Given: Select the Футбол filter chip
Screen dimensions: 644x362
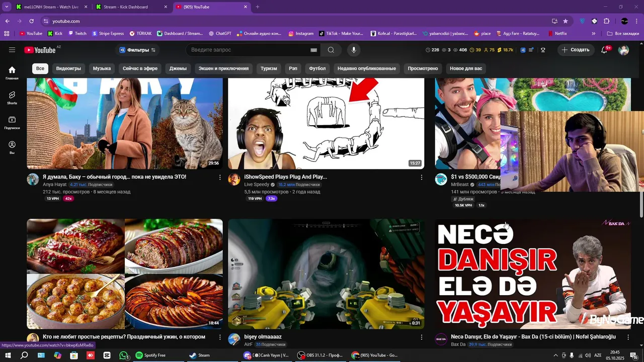Looking at the screenshot, I should coord(317,68).
